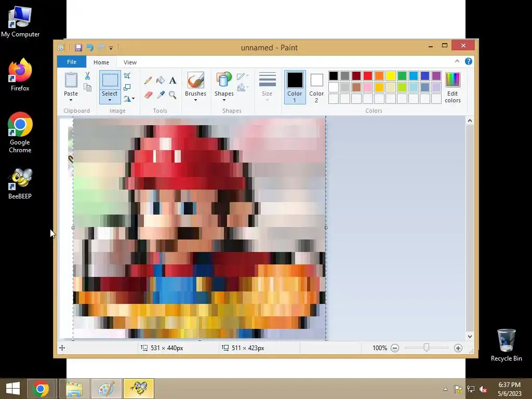Select Color 2 background box
Image resolution: width=532 pixels, height=399 pixels.
316,87
